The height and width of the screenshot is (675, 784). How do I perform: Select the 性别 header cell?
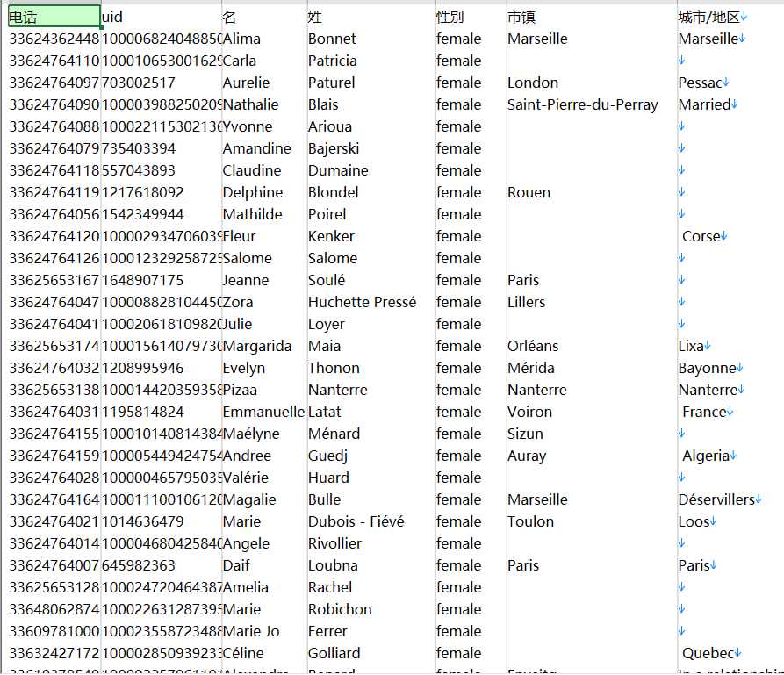coord(471,17)
